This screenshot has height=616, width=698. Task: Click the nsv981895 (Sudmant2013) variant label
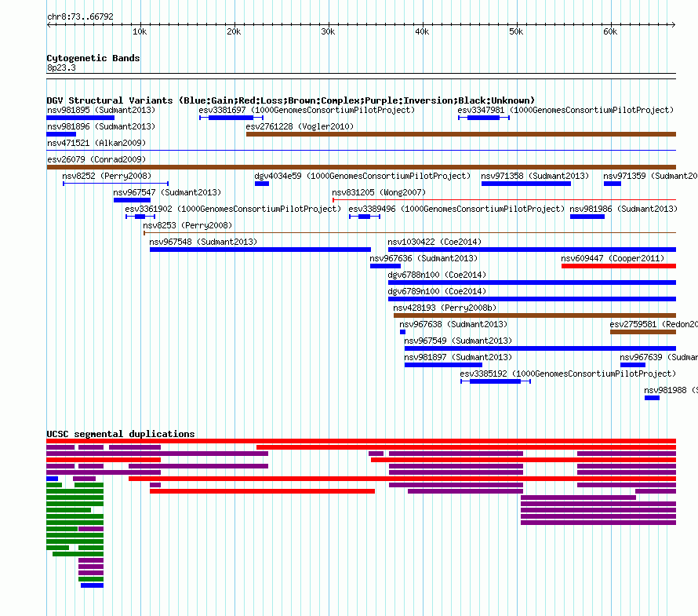click(x=101, y=110)
